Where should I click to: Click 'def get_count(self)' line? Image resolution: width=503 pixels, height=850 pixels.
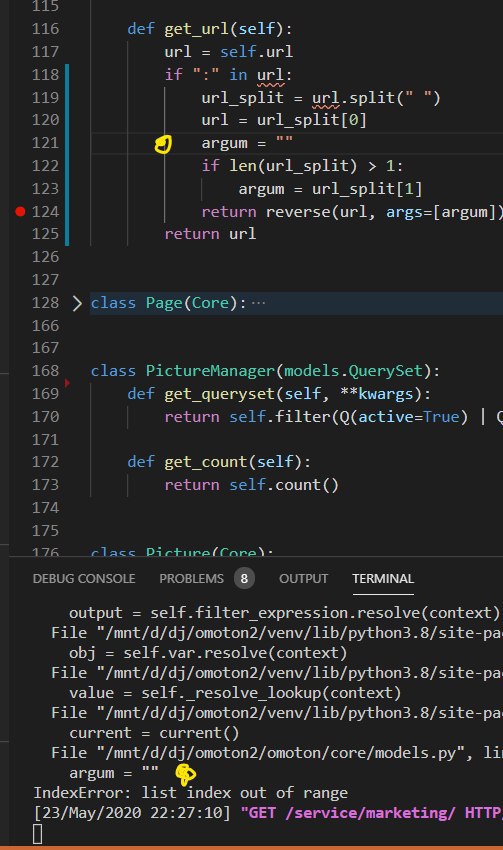[x=219, y=462]
